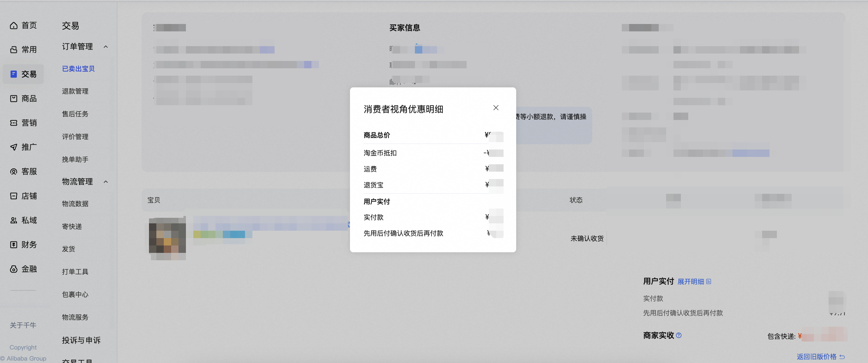This screenshot has height=363, width=868.
Task: Click the 买家信息 heading
Action: (x=405, y=28)
